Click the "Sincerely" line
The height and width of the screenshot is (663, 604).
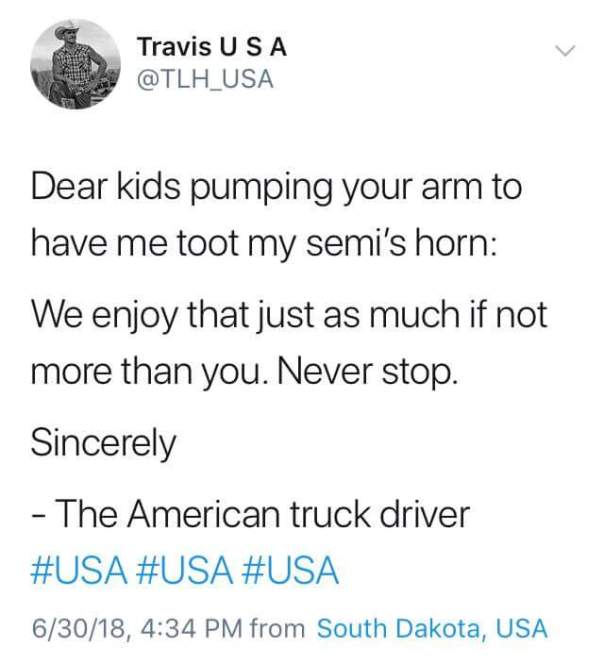click(x=102, y=444)
